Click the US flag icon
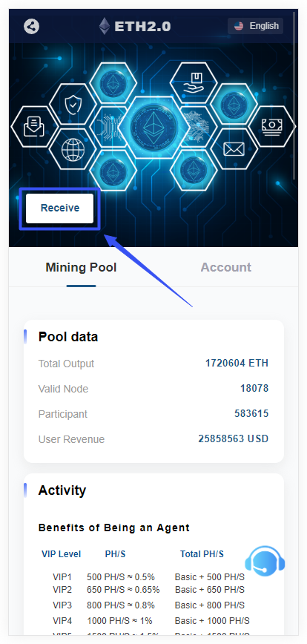The image size is (307, 644). click(239, 26)
